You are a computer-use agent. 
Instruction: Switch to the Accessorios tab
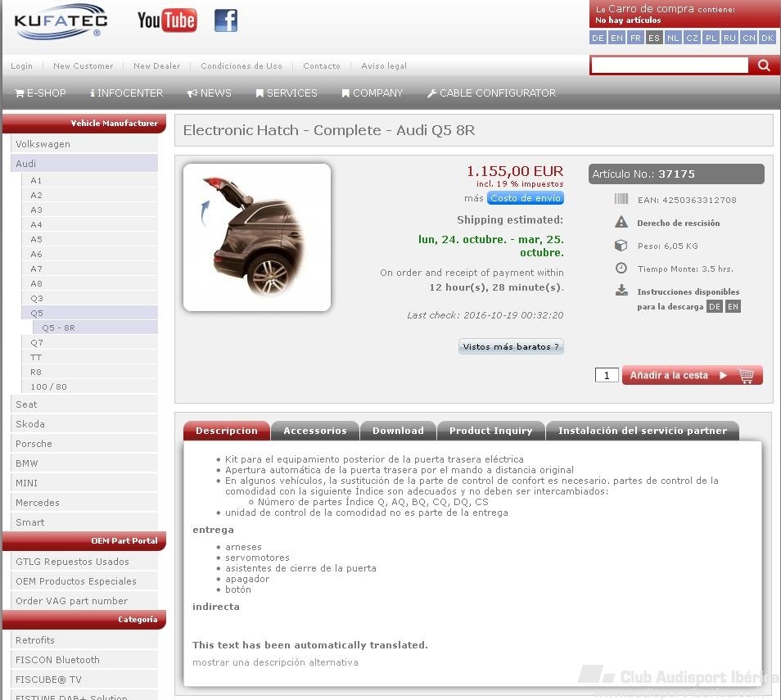pyautogui.click(x=315, y=431)
